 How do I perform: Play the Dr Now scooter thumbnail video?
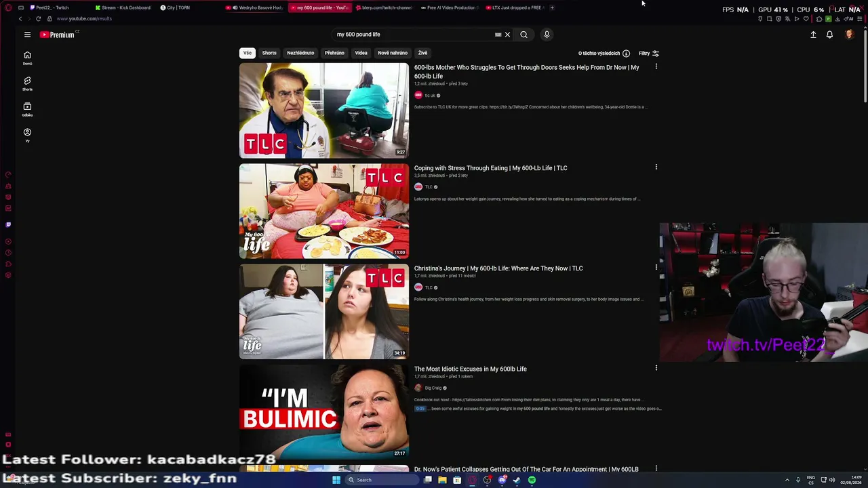[324, 110]
